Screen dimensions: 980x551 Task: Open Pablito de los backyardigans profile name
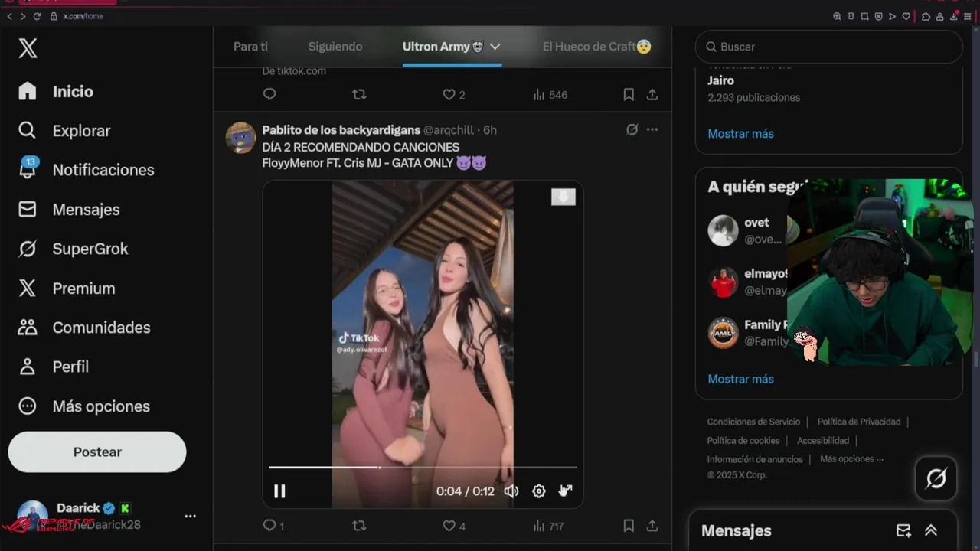click(341, 130)
